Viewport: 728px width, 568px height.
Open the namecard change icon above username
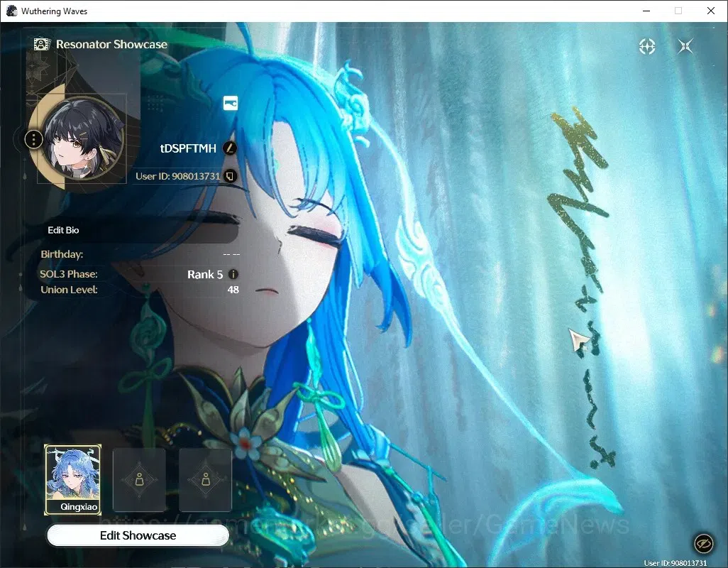[x=231, y=103]
